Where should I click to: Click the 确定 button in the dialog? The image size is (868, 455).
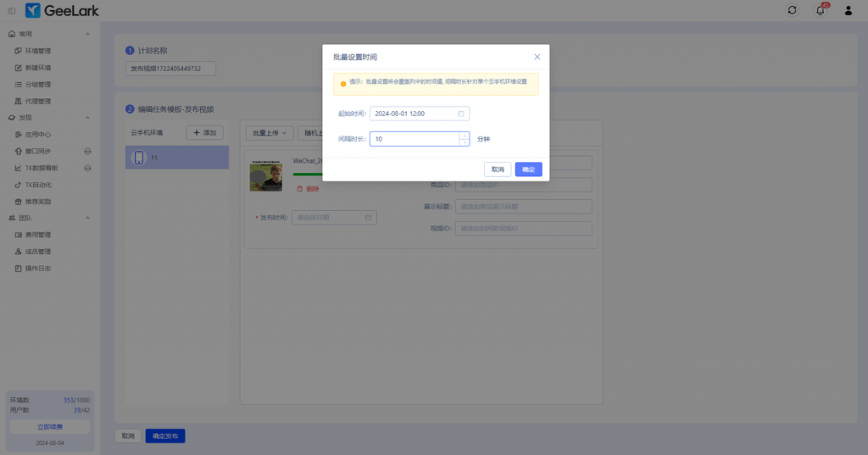(x=528, y=169)
